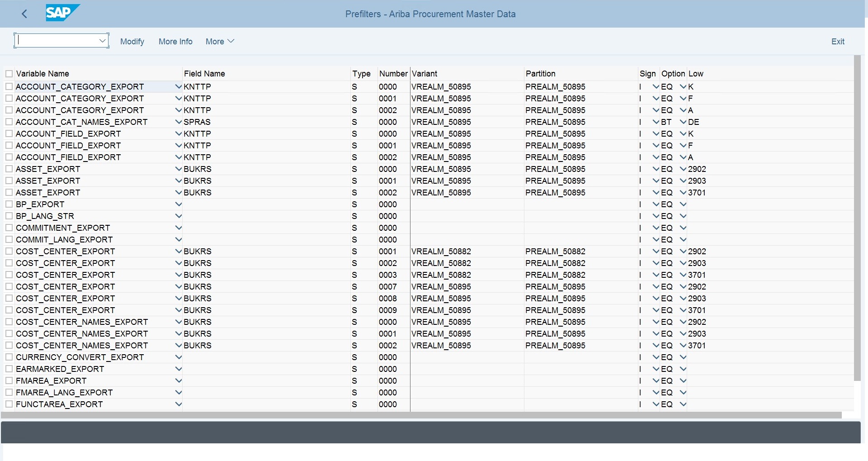
Task: Select the COMMITMENT_EXPORT row checkbox
Action: click(x=9, y=228)
